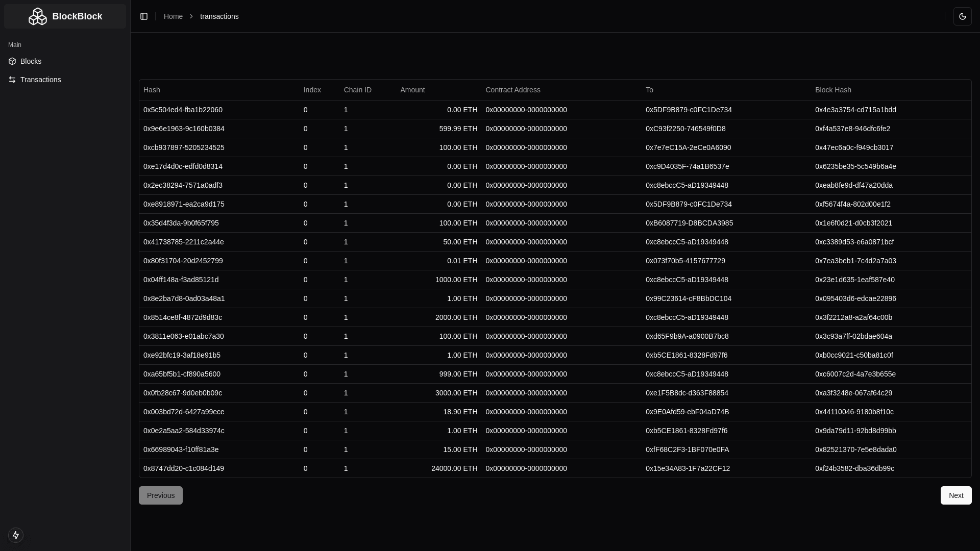Click the Amount column header
The height and width of the screenshot is (551, 980).
[x=412, y=90]
